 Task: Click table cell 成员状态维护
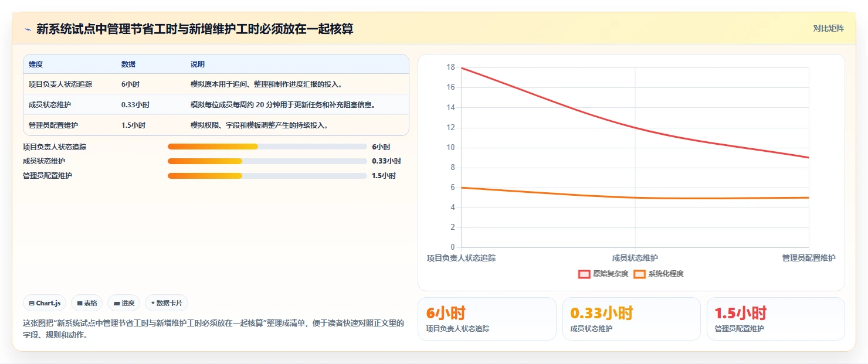pyautogui.click(x=50, y=105)
